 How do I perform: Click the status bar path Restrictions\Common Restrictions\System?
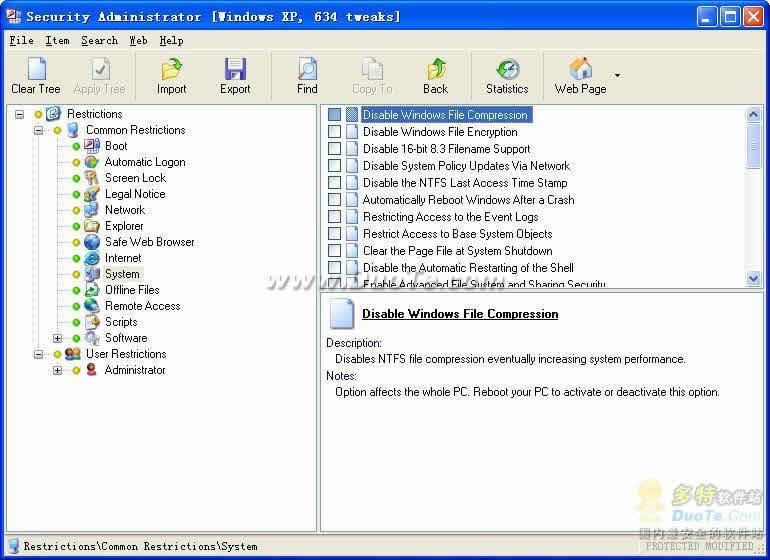click(x=140, y=546)
